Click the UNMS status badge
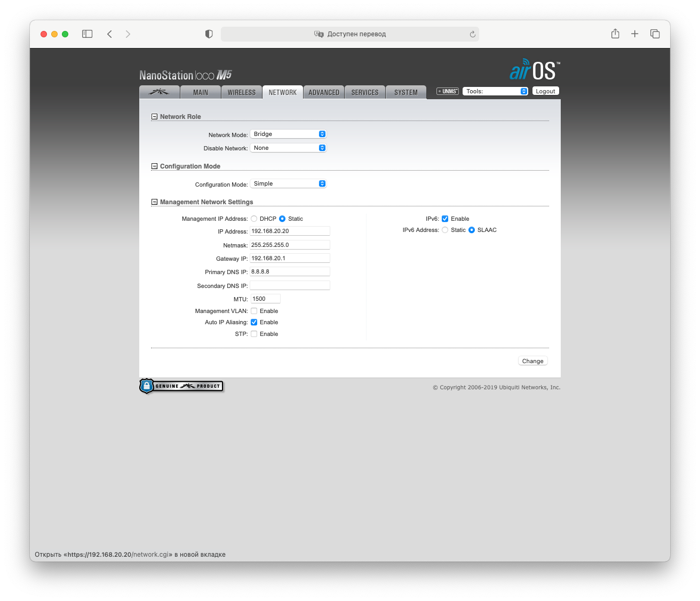This screenshot has width=700, height=601. point(447,91)
